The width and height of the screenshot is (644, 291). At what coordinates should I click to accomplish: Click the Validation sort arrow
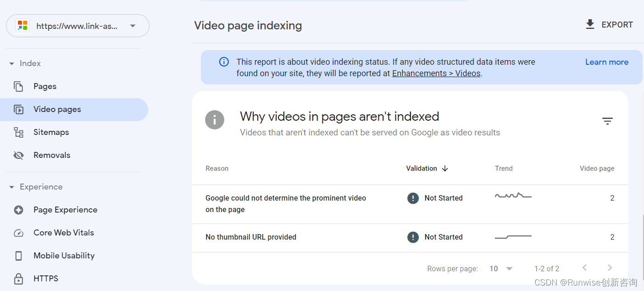444,168
